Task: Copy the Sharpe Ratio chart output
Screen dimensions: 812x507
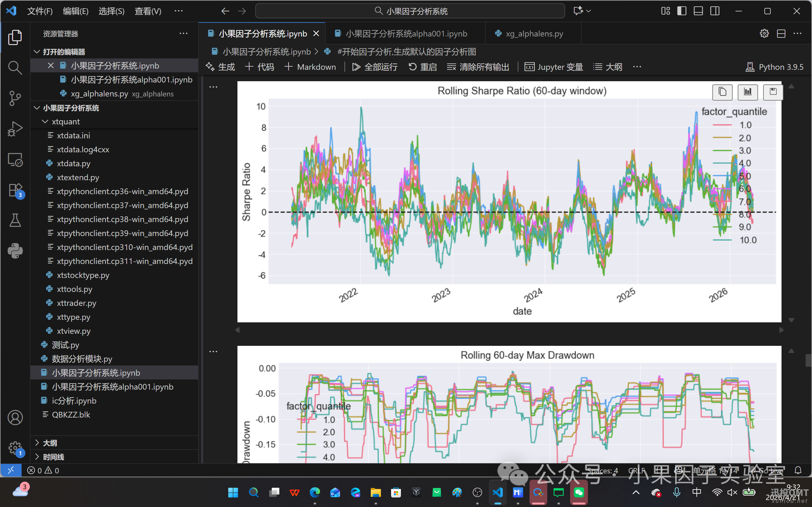Action: (722, 92)
